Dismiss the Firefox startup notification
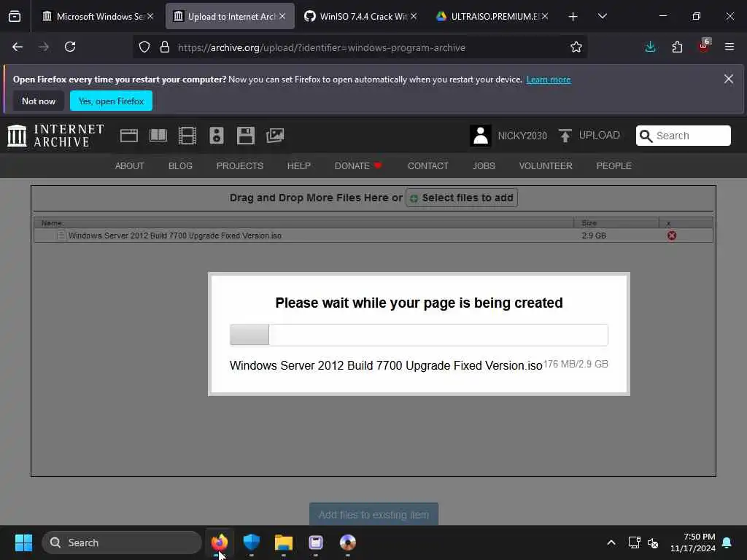Screen dimensions: 747x560 729,79
